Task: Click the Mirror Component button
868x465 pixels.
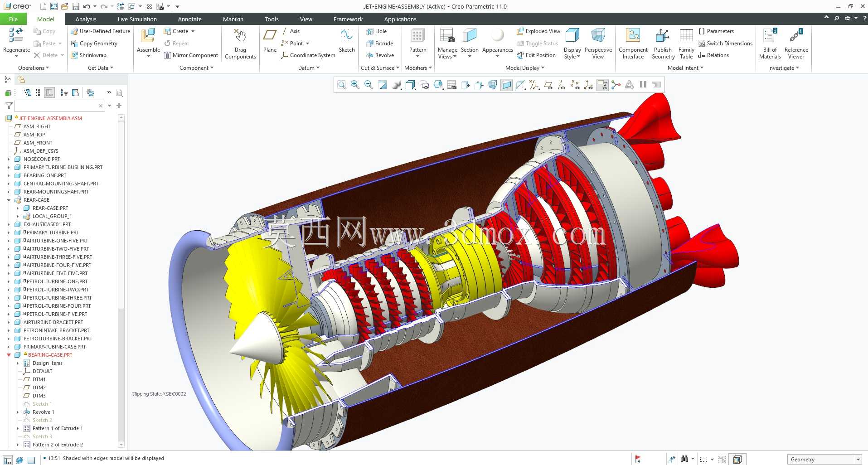Action: click(191, 55)
